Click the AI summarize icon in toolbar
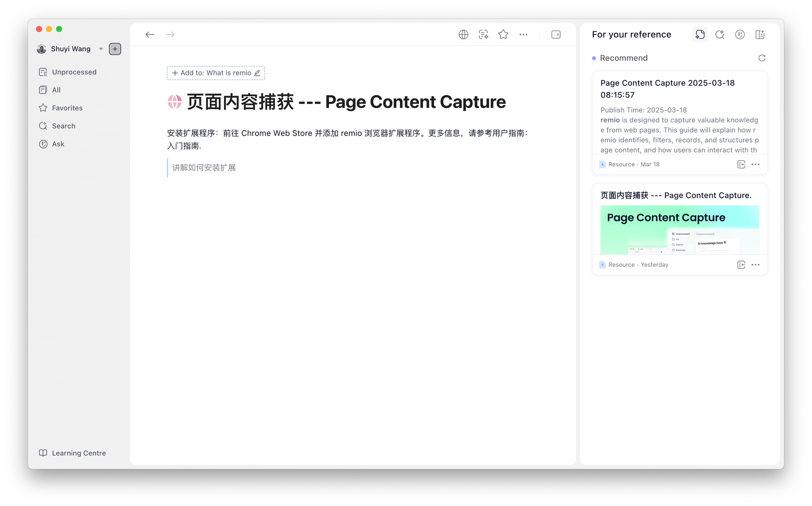812x506 pixels. pos(483,35)
